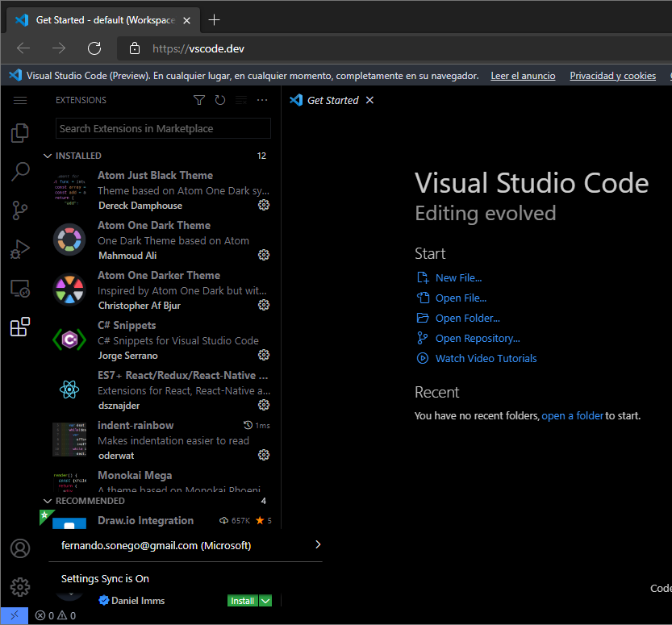The height and width of the screenshot is (625, 672).
Task: Open the Search view
Action: (x=19, y=171)
